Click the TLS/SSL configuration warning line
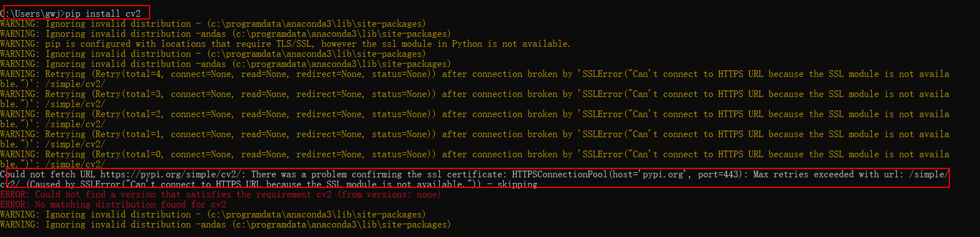 tap(285, 44)
